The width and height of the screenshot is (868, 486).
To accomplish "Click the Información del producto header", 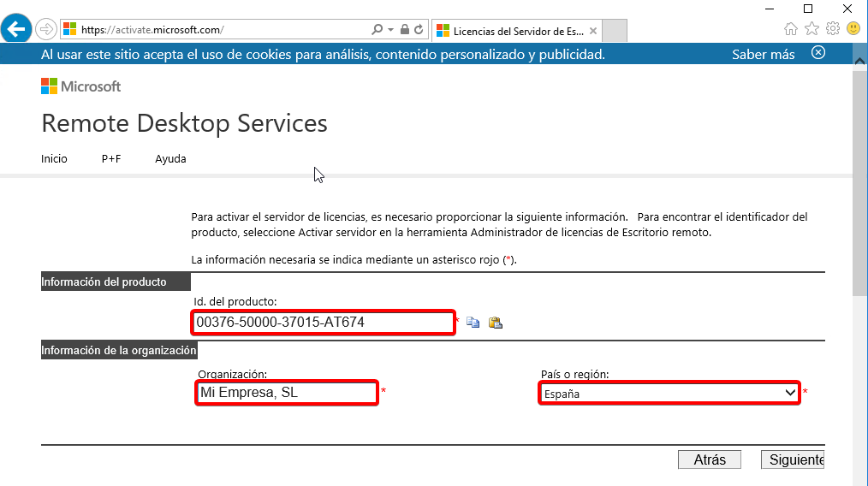I will pyautogui.click(x=116, y=282).
